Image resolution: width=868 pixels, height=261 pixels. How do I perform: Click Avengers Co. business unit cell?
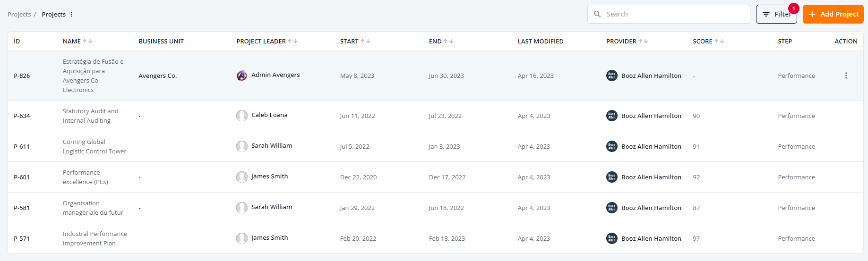(x=158, y=76)
